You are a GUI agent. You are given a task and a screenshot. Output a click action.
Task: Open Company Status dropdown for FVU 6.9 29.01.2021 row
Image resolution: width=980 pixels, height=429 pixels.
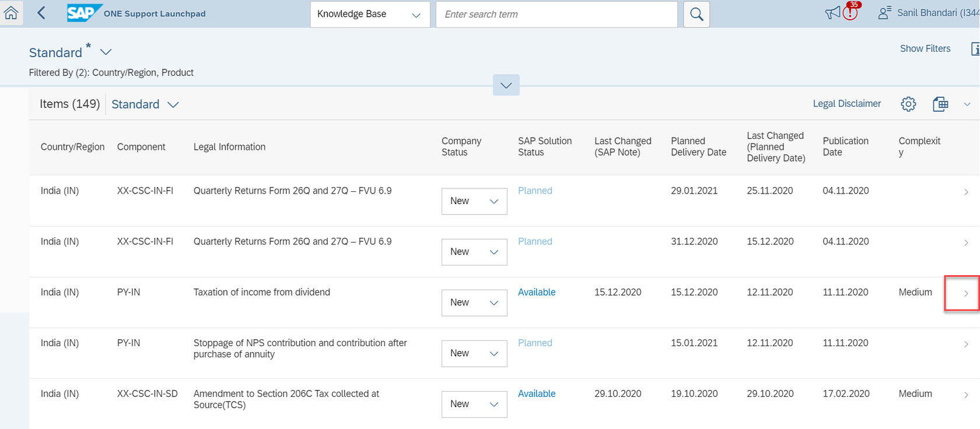474,201
